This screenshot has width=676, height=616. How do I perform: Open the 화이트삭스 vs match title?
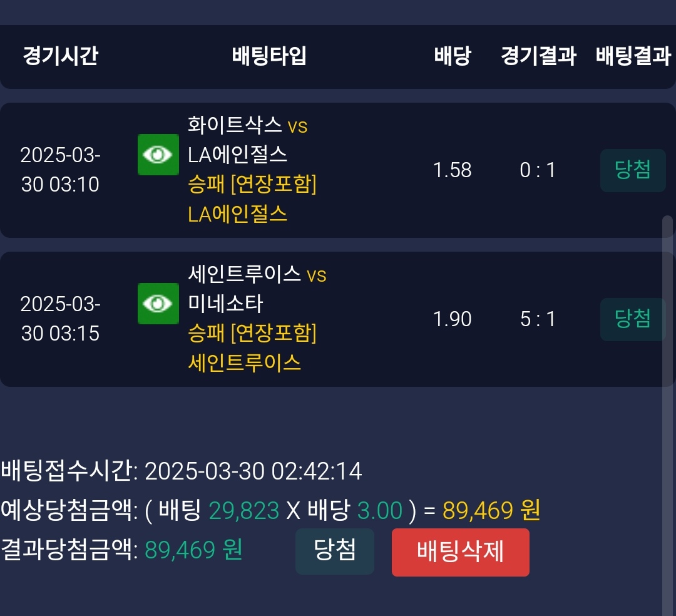247,125
